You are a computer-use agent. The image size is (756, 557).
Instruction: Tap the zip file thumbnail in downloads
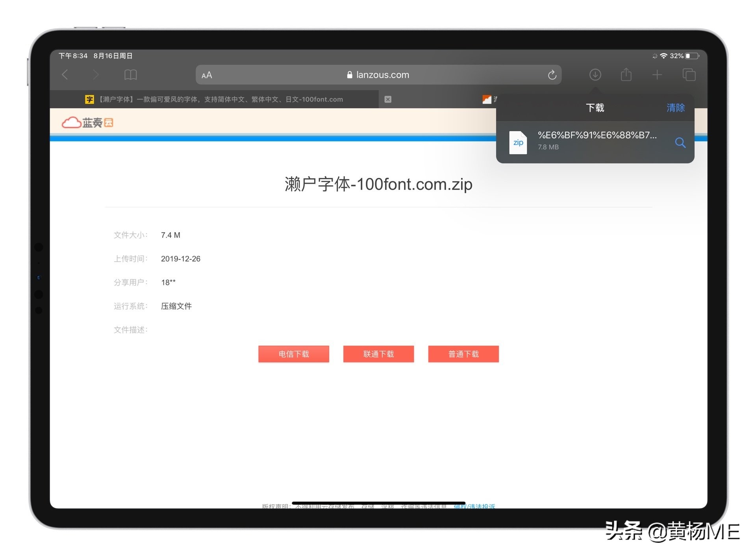[518, 142]
